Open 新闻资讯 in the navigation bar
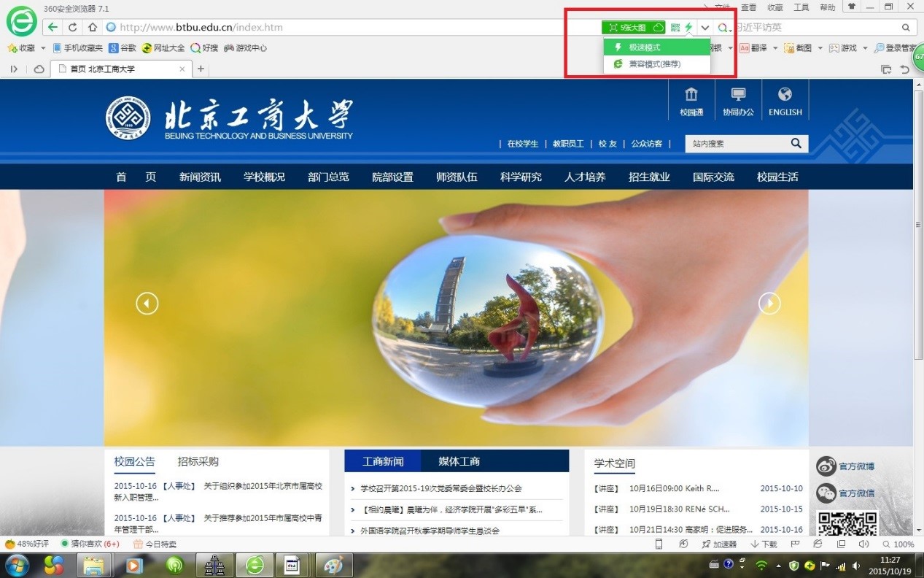 200,177
